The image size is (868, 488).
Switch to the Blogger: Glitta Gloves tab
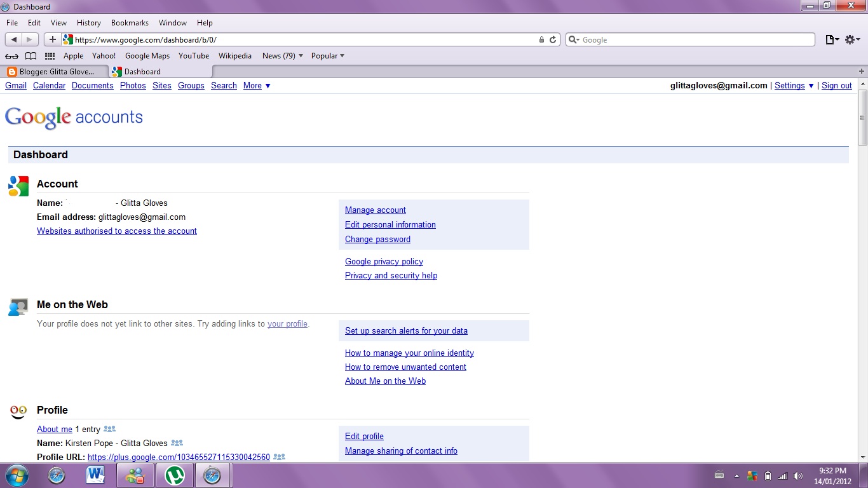(x=54, y=72)
